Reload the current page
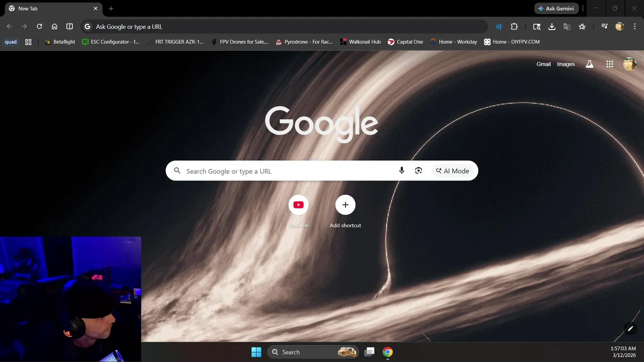644x362 pixels. pyautogui.click(x=39, y=27)
